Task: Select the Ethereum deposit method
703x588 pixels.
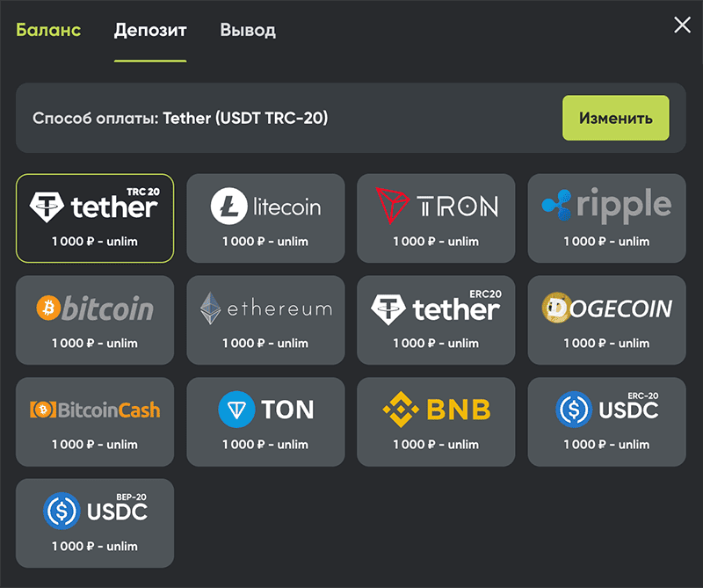Action: point(265,320)
